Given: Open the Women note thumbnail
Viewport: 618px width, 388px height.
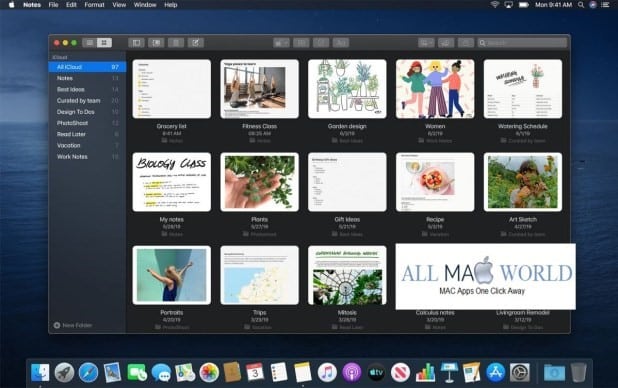Looking at the screenshot, I should click(x=435, y=89).
